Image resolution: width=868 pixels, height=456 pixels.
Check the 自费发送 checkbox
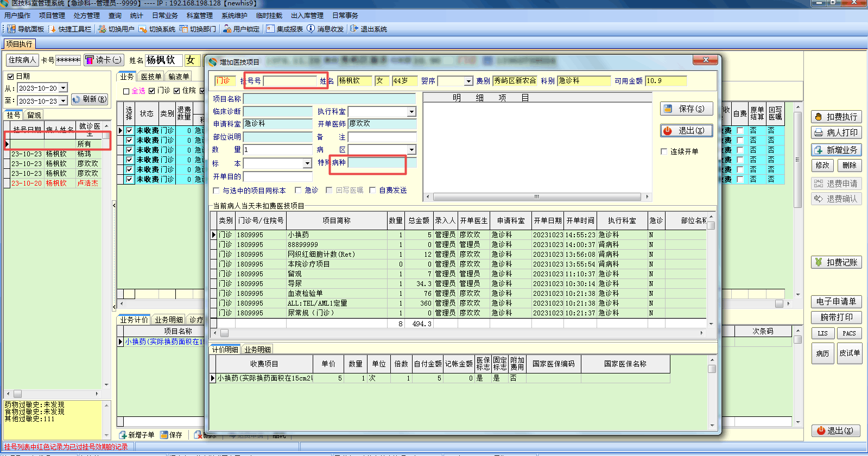click(372, 190)
